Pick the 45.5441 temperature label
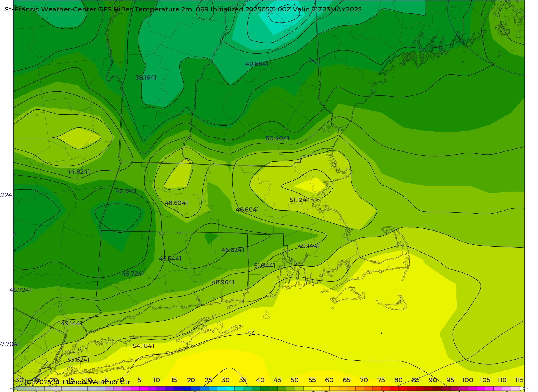538x392 pixels. coord(170,259)
